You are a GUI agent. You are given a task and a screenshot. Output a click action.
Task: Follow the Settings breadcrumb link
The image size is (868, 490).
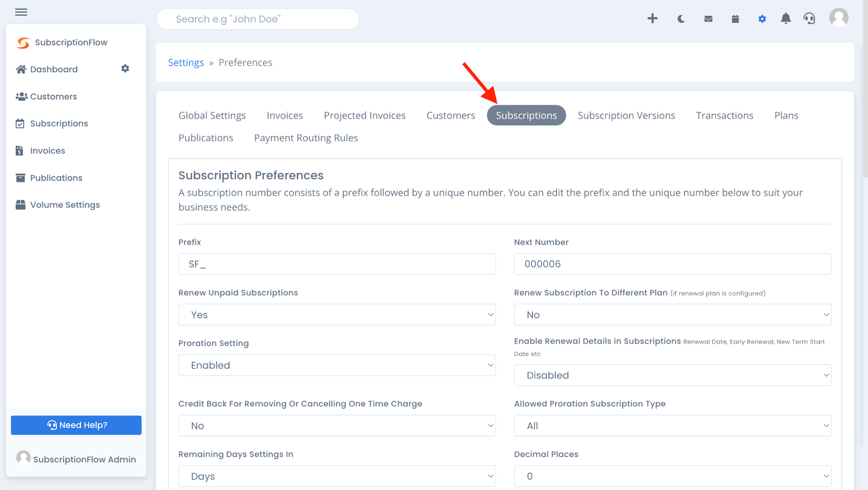(x=186, y=62)
